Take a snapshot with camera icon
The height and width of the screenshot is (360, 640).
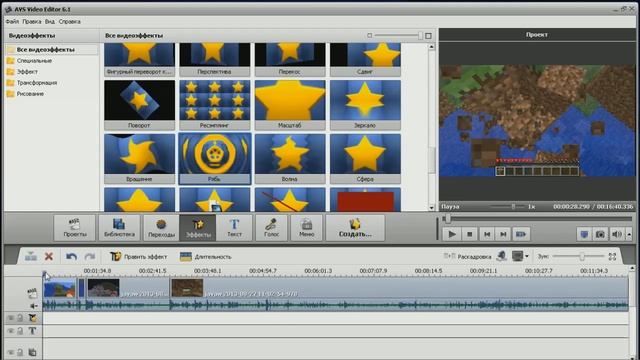coord(600,234)
